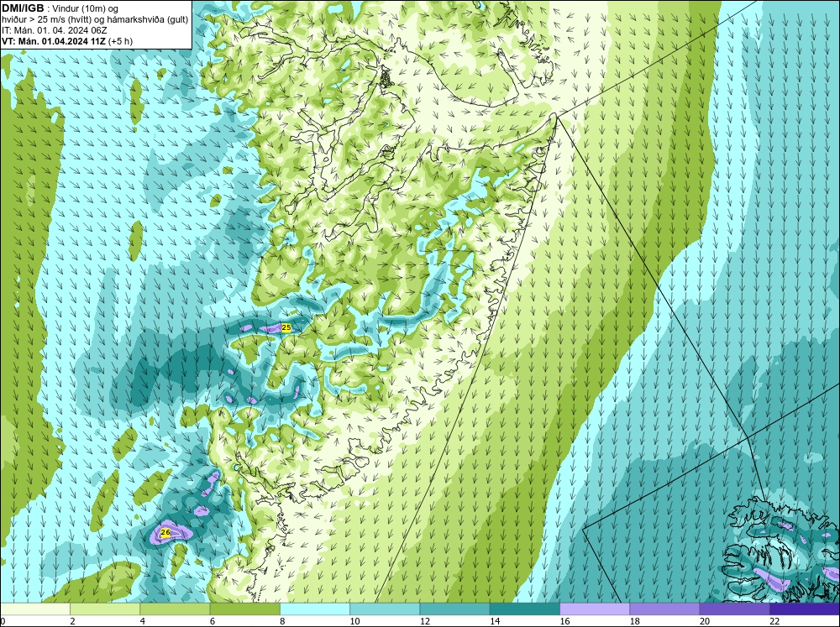Click the IT initialization time line
This screenshot has height=627, width=840.
point(54,30)
